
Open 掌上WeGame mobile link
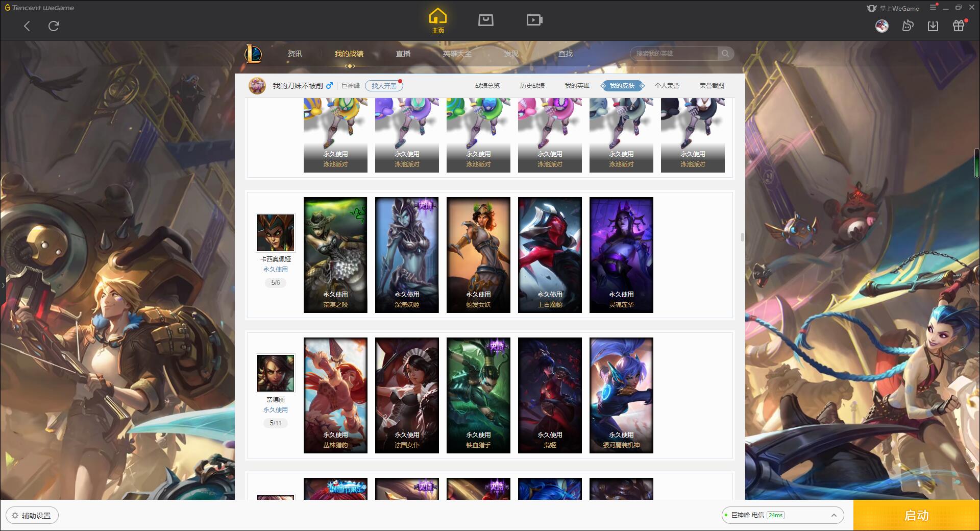(893, 8)
